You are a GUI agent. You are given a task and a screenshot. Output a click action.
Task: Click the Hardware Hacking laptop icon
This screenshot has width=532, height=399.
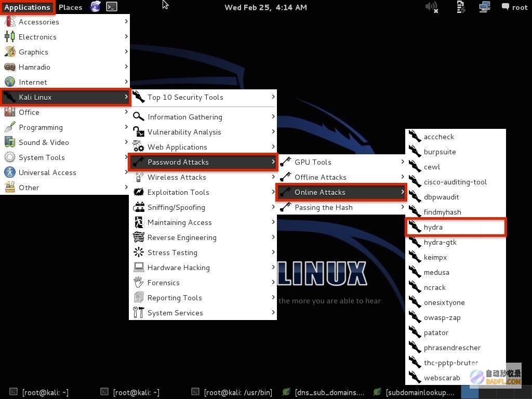pyautogui.click(x=138, y=268)
